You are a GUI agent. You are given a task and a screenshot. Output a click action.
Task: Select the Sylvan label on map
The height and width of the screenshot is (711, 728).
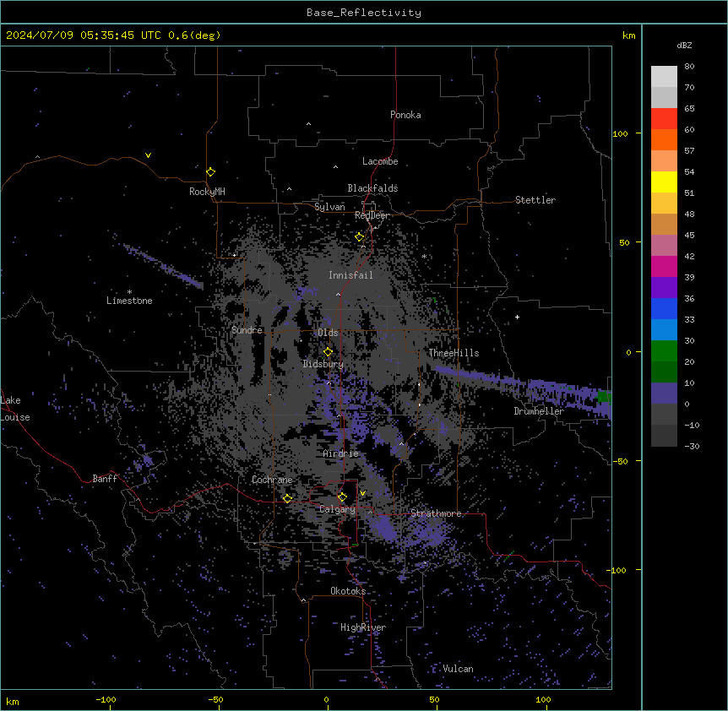[329, 207]
